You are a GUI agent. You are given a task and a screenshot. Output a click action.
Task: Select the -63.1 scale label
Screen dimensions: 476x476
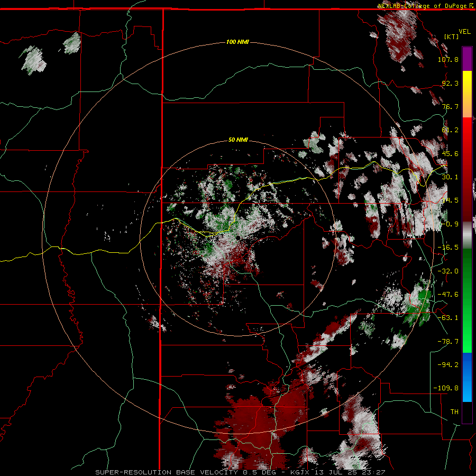[x=448, y=318]
